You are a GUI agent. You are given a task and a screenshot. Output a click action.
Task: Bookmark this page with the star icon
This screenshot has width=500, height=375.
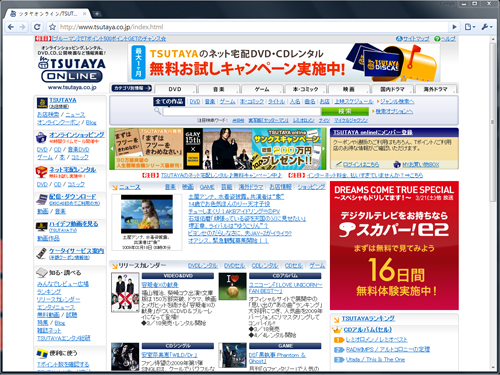(52, 27)
